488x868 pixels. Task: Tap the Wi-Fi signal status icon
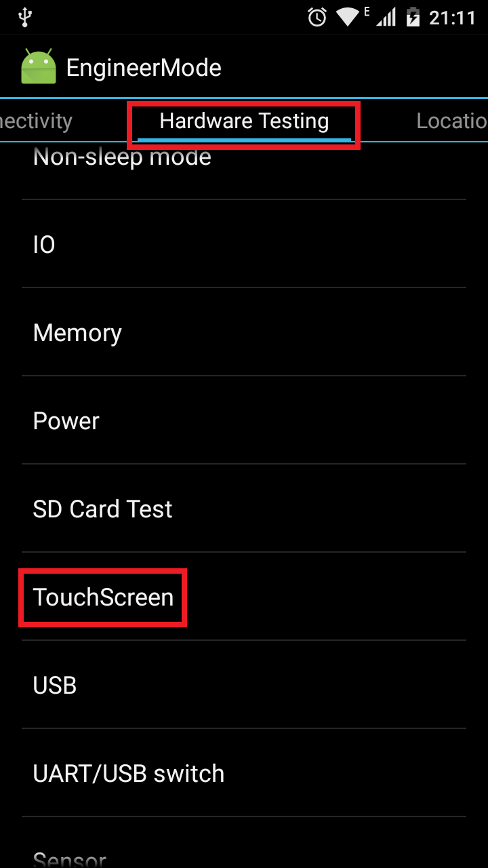348,17
